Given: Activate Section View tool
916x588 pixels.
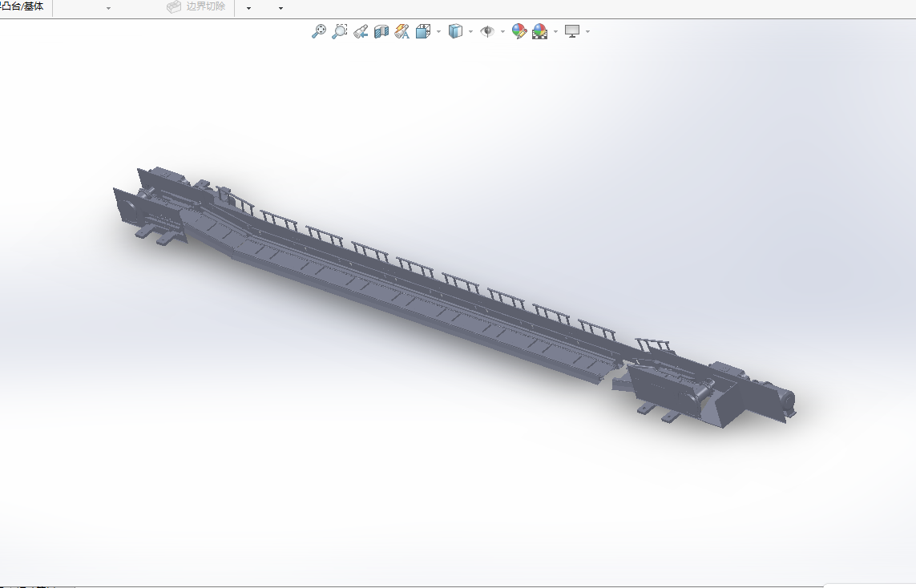Looking at the screenshot, I should pyautogui.click(x=381, y=31).
